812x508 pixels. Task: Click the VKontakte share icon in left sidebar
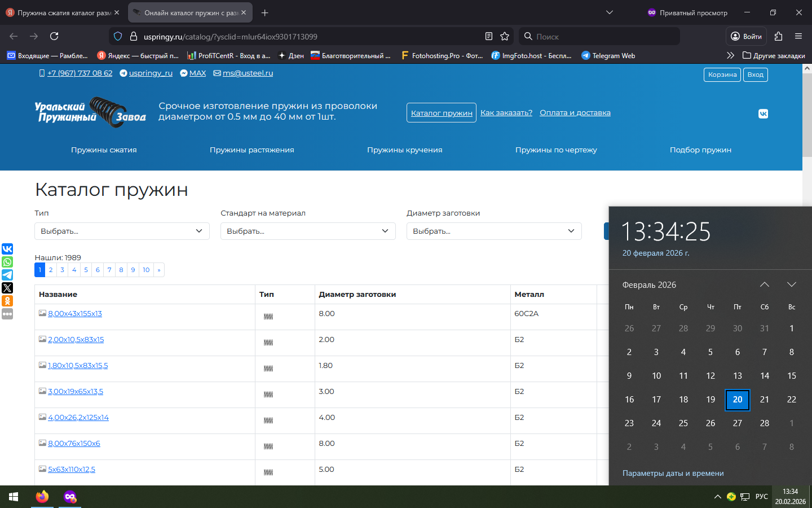click(7, 249)
